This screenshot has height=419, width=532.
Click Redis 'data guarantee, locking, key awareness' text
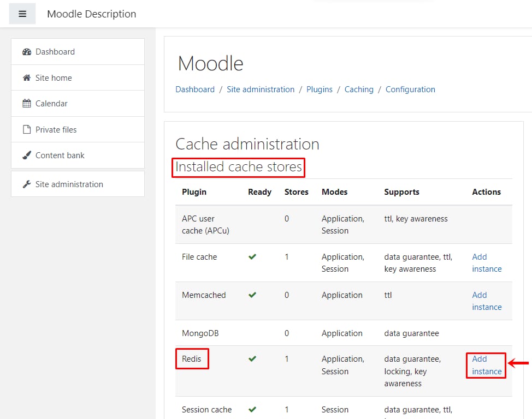(x=412, y=371)
